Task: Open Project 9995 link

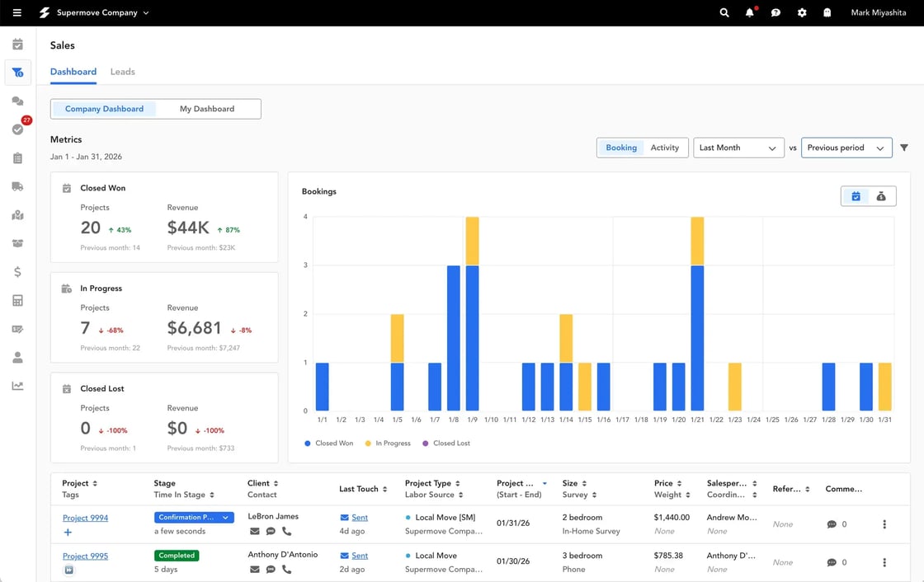Action: 86,556
